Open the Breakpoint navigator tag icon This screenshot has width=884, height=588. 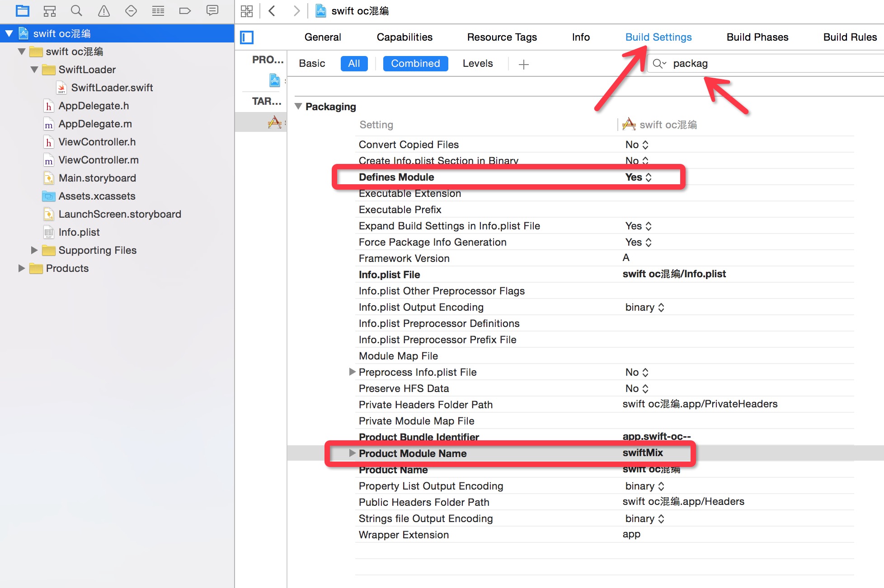pos(185,11)
